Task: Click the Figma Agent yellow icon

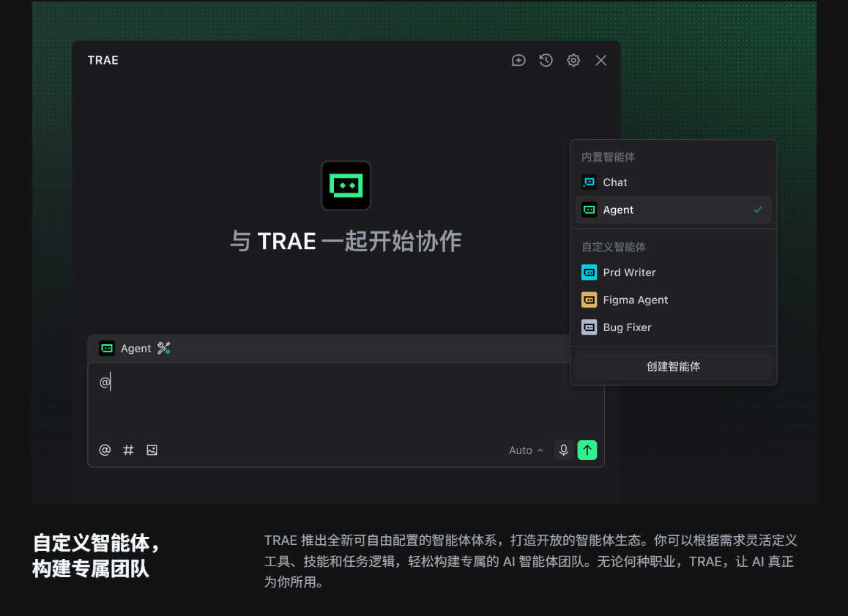Action: pyautogui.click(x=589, y=300)
